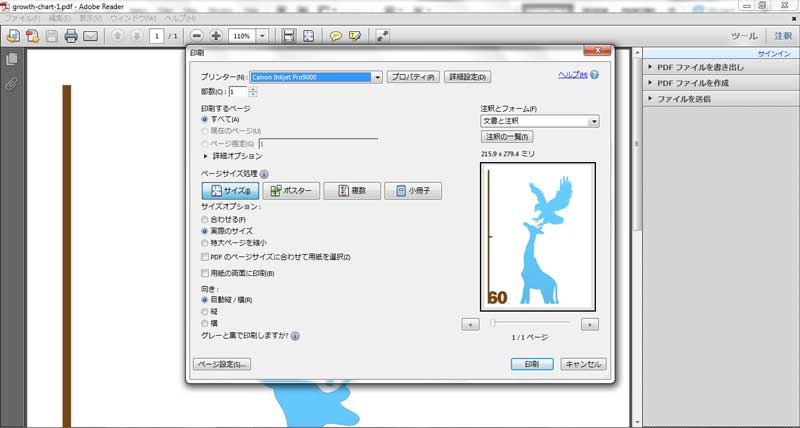Click the email envelope toolbar icon
800x428 pixels.
[91, 36]
